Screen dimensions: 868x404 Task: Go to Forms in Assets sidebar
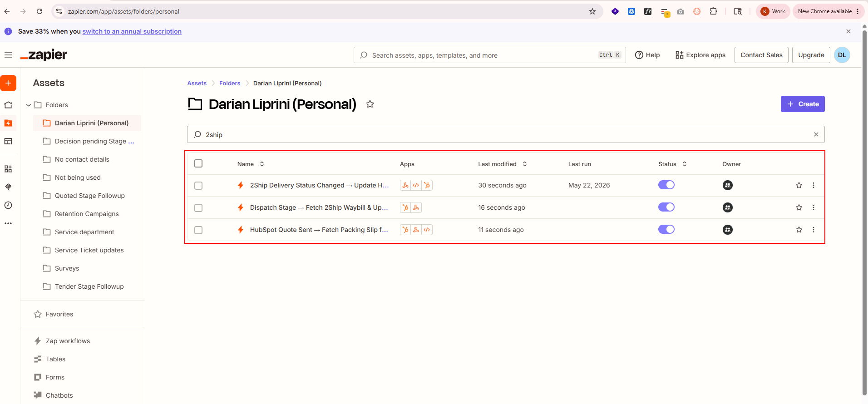click(x=55, y=377)
